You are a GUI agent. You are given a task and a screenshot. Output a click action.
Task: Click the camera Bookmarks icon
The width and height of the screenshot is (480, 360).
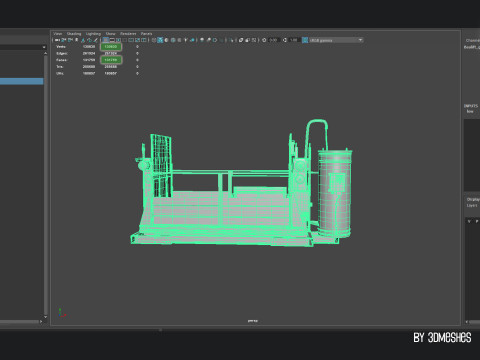(x=76, y=40)
